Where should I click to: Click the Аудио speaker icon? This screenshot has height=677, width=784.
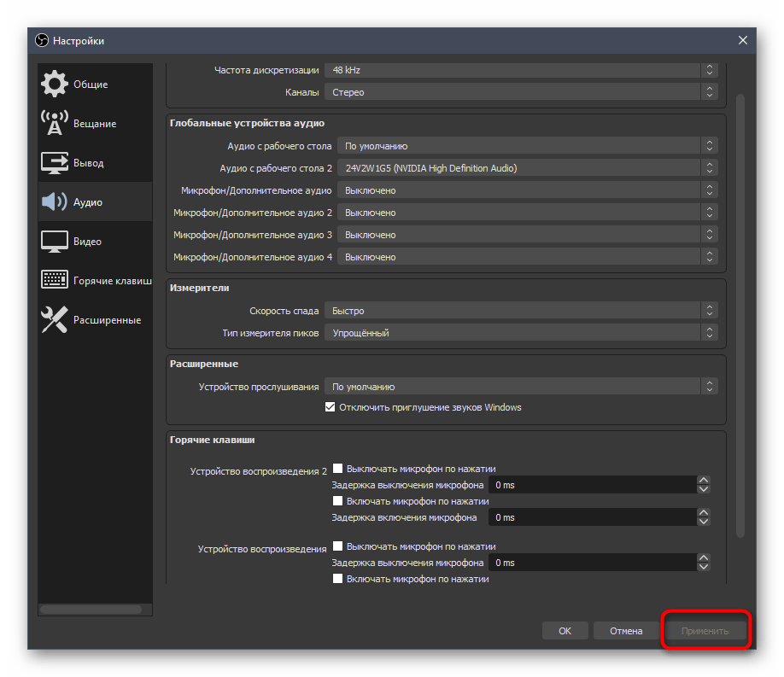click(55, 202)
